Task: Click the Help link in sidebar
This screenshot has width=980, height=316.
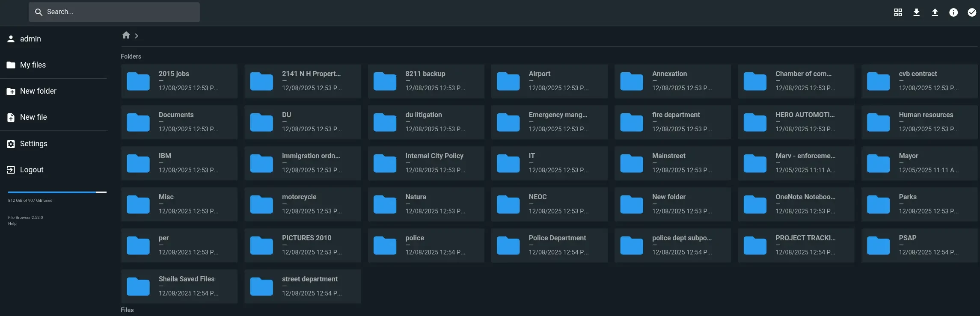Action: point(12,224)
